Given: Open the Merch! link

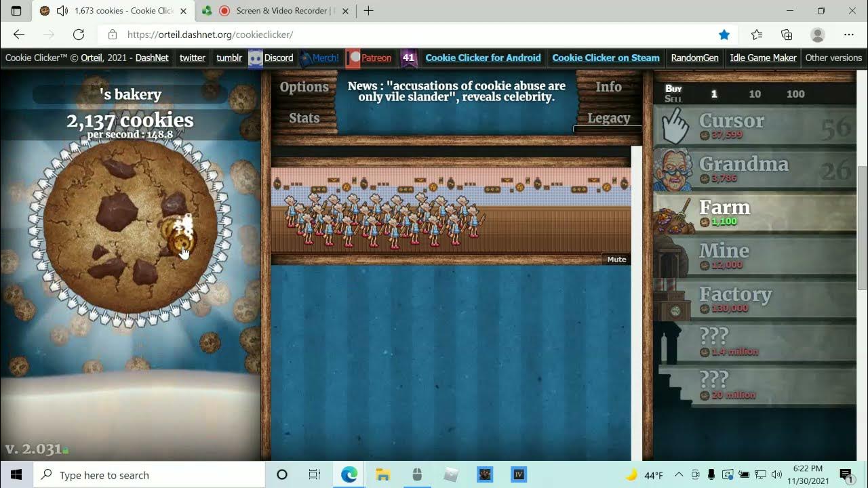Looking at the screenshot, I should [319, 58].
